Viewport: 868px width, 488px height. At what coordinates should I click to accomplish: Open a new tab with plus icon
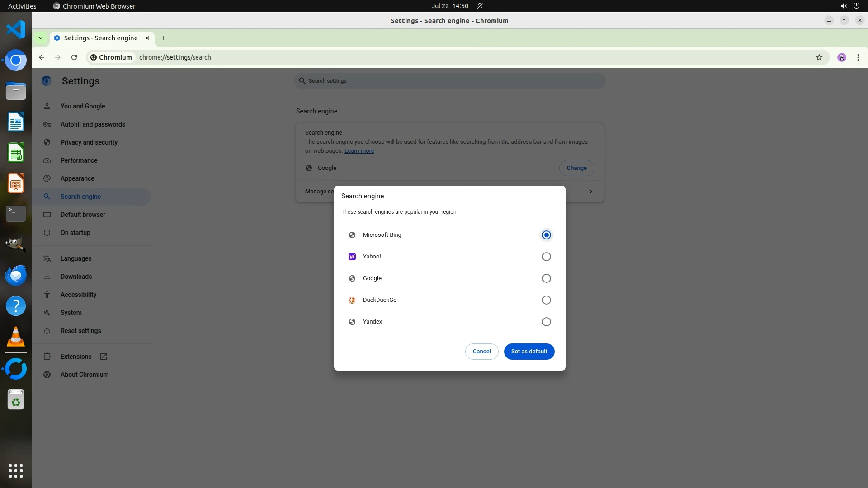point(164,38)
